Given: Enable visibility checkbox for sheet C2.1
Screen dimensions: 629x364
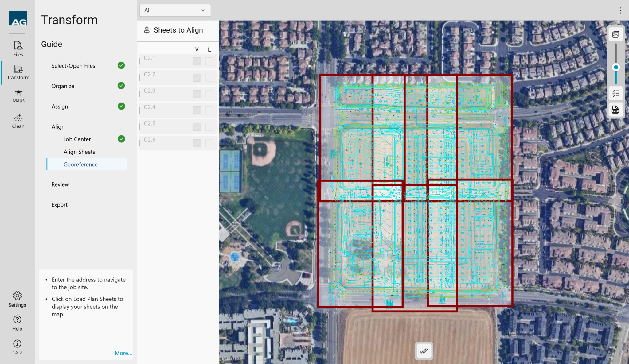Looking at the screenshot, I should 197,61.
